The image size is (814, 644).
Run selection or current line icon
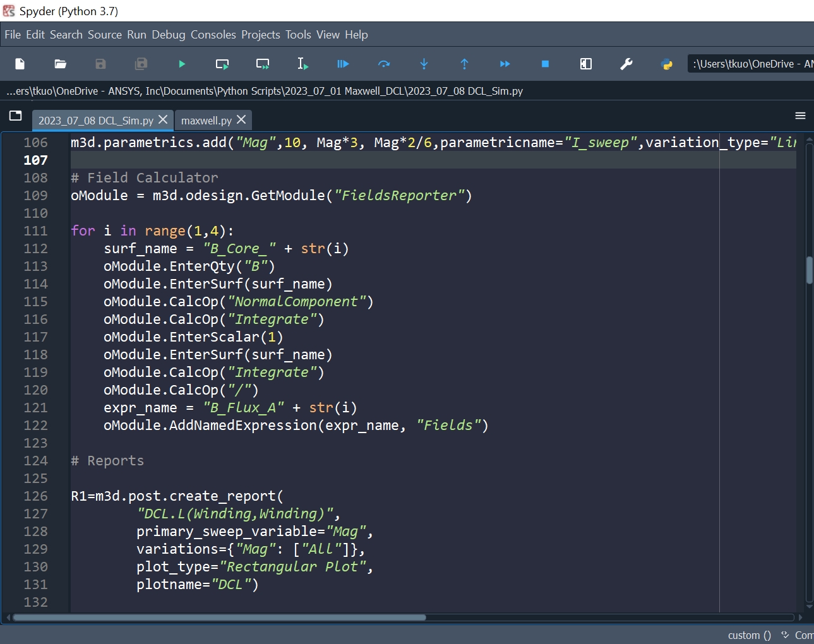coord(303,64)
